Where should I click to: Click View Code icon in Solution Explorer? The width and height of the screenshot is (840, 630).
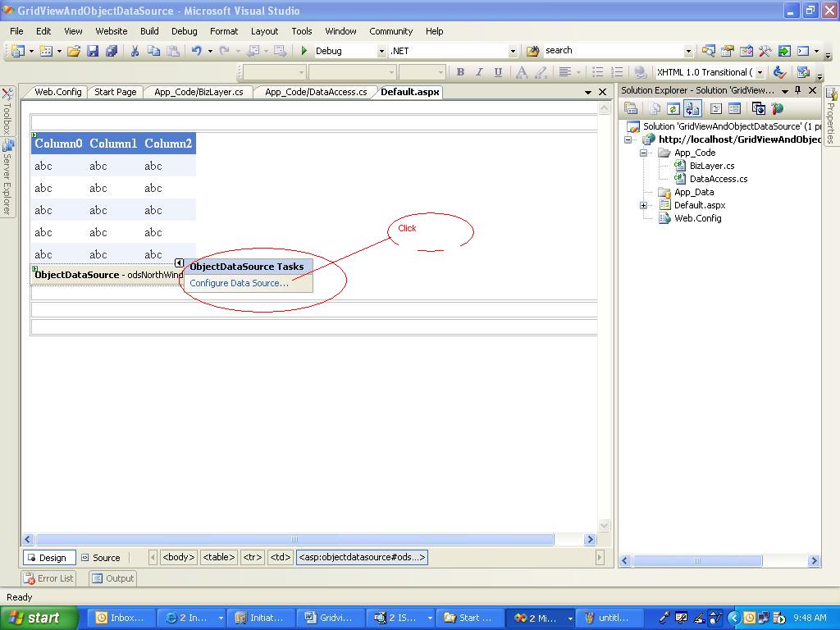[715, 109]
